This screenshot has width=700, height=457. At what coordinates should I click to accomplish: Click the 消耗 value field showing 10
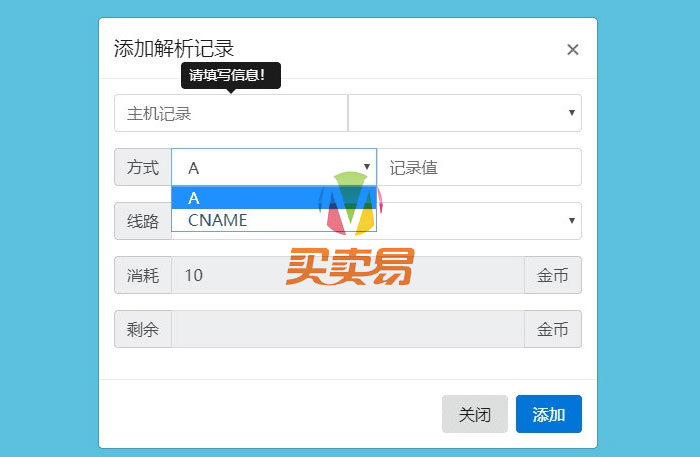pyautogui.click(x=348, y=275)
